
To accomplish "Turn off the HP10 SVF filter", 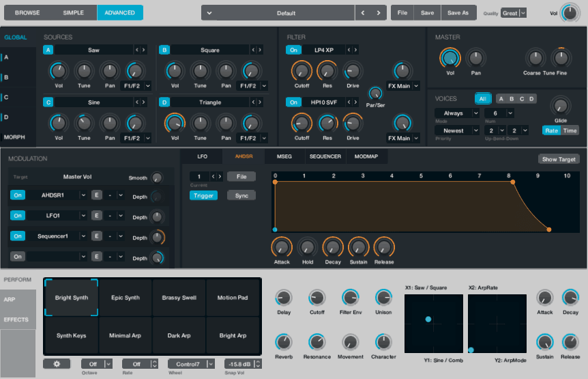I will click(293, 102).
